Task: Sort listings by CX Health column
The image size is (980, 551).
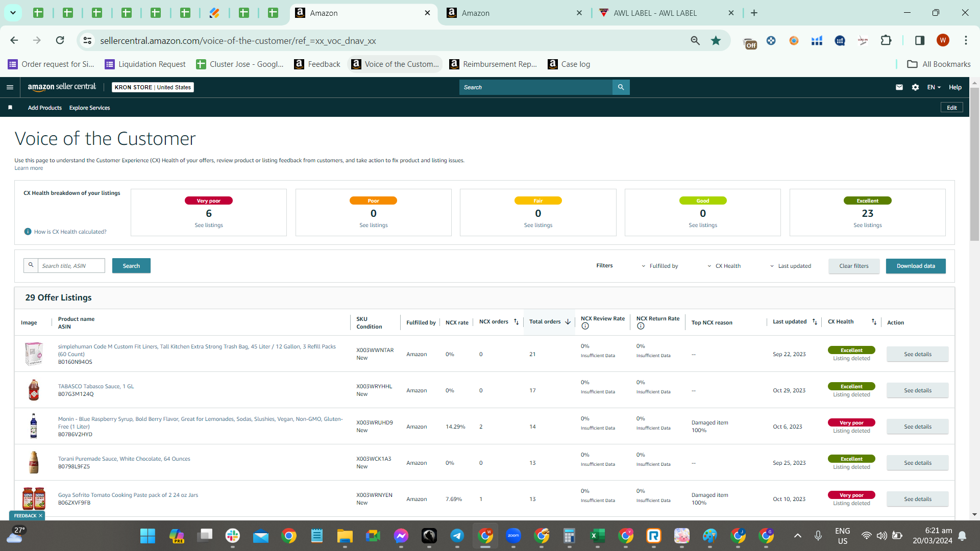Action: pos(874,322)
